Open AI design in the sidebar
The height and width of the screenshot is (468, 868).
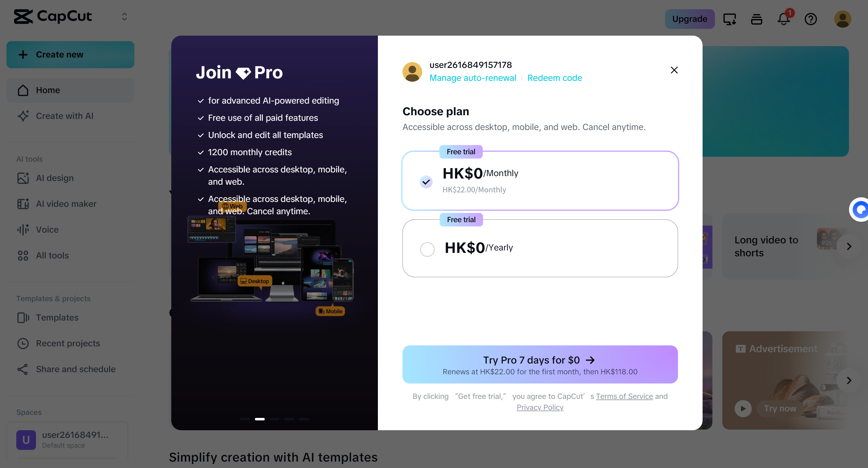55,178
